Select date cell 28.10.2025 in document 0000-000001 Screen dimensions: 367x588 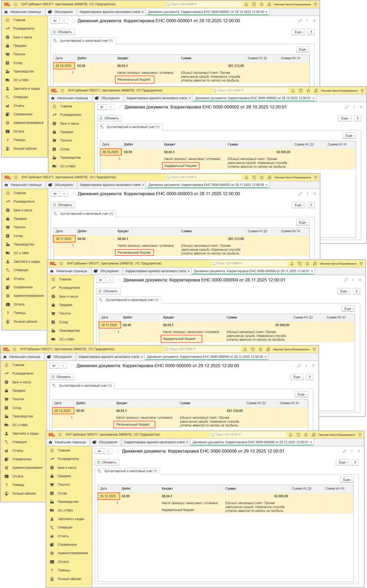pyautogui.click(x=63, y=66)
